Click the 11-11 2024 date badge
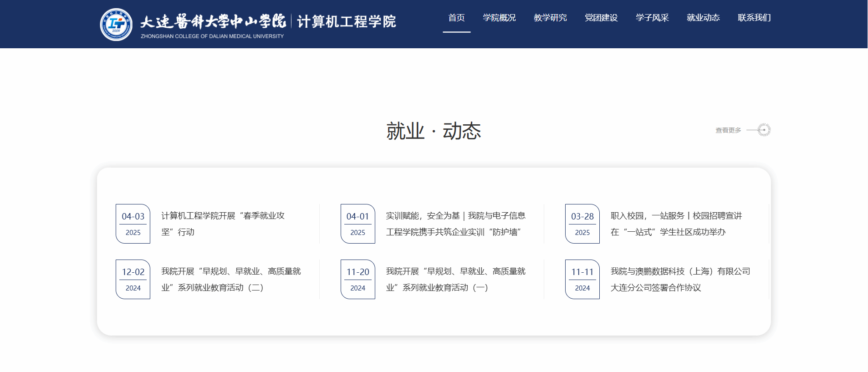This screenshot has height=372, width=868. click(x=582, y=279)
